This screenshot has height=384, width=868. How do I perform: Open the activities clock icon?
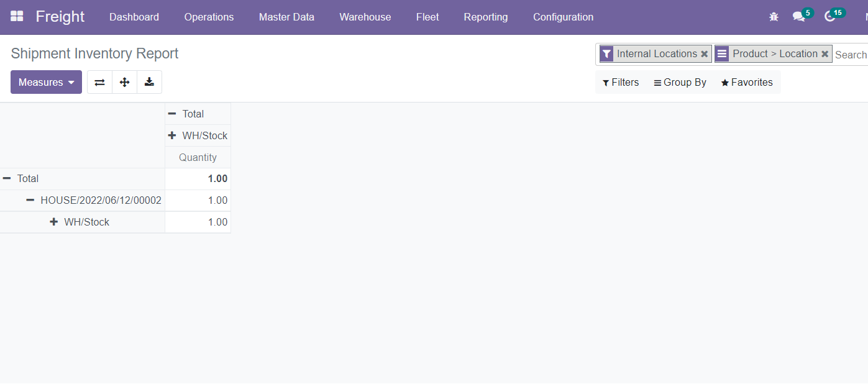(829, 17)
